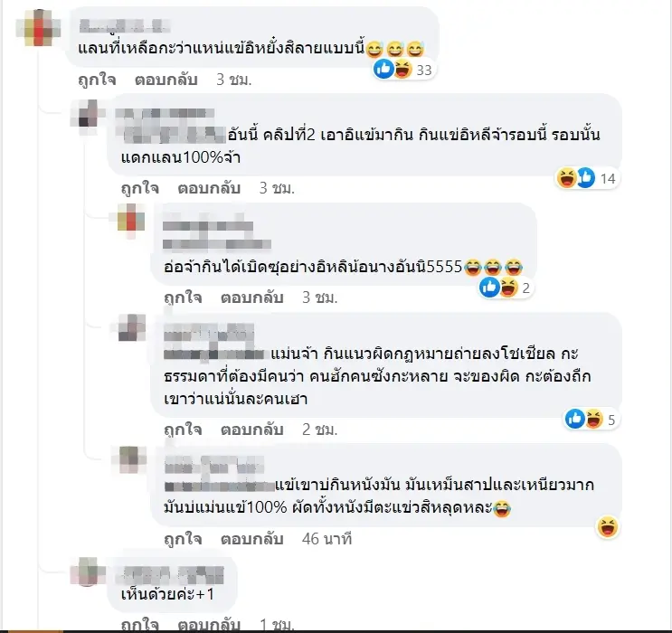Like the คลิปที่2 reply comment

tap(140, 188)
